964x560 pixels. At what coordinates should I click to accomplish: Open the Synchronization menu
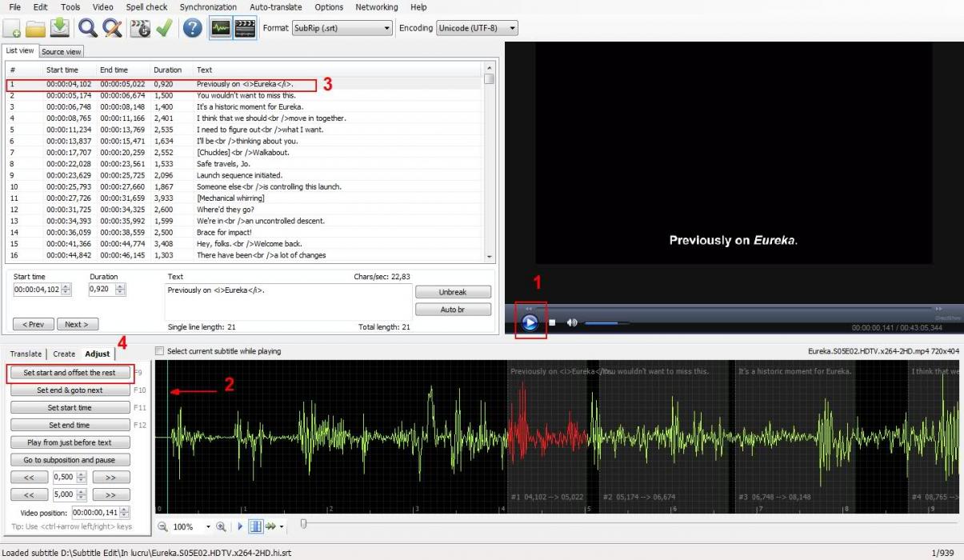tap(208, 7)
